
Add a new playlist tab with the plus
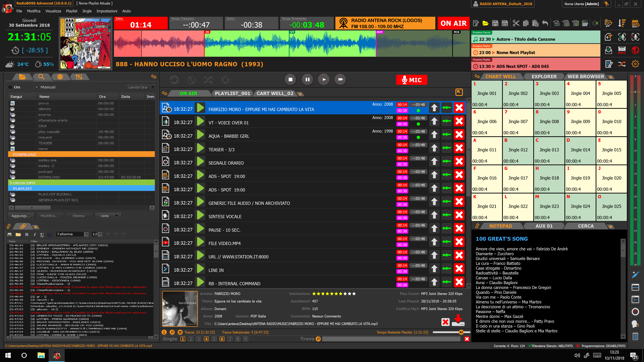pos(300,94)
